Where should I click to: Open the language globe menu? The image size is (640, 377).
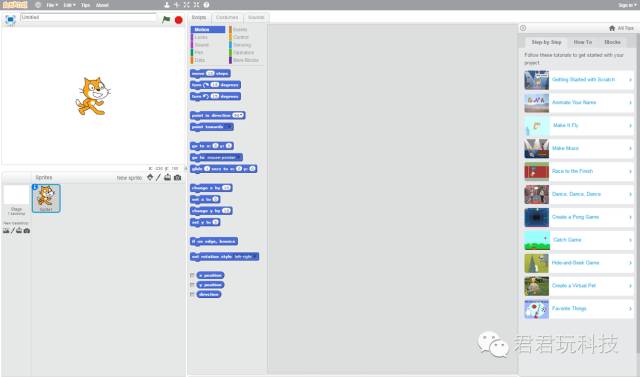[x=38, y=5]
